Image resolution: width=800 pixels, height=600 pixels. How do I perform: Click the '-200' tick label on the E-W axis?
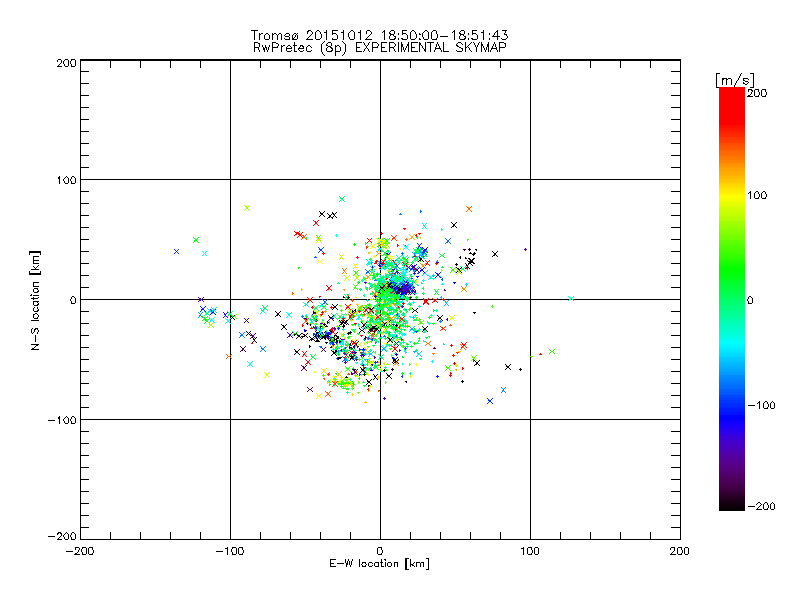pyautogui.click(x=80, y=551)
